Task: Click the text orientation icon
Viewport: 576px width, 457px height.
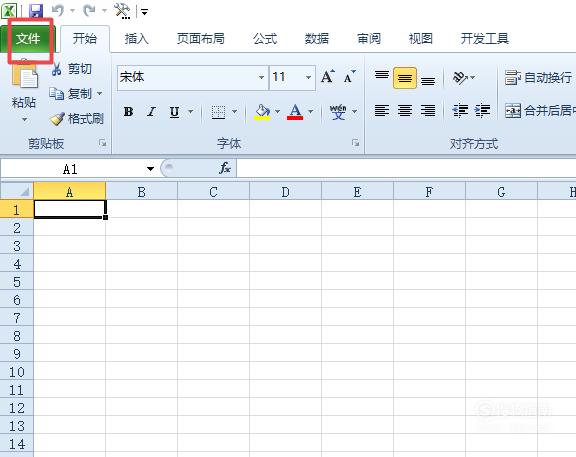Action: 461,77
